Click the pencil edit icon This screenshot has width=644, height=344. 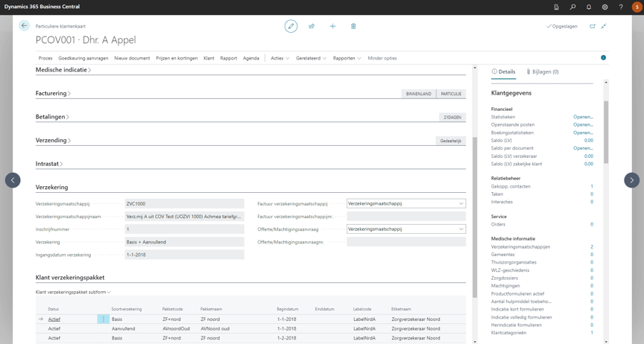[x=291, y=26]
